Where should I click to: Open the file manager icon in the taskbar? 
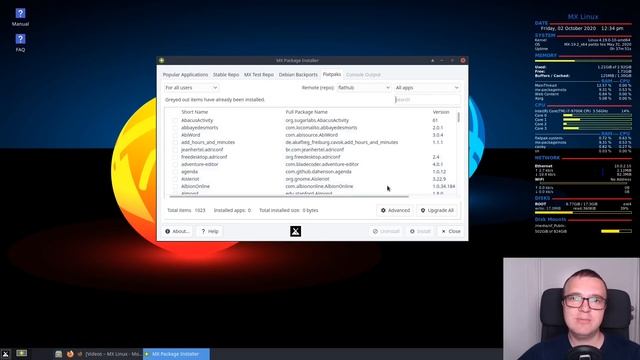tap(58, 354)
